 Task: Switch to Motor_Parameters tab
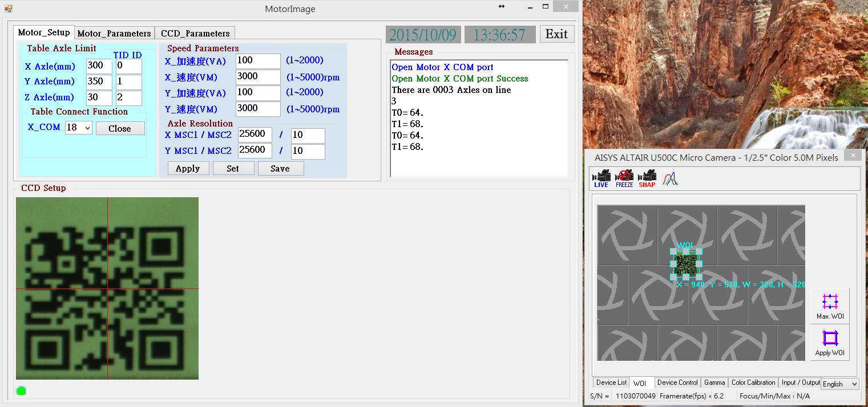(x=114, y=33)
